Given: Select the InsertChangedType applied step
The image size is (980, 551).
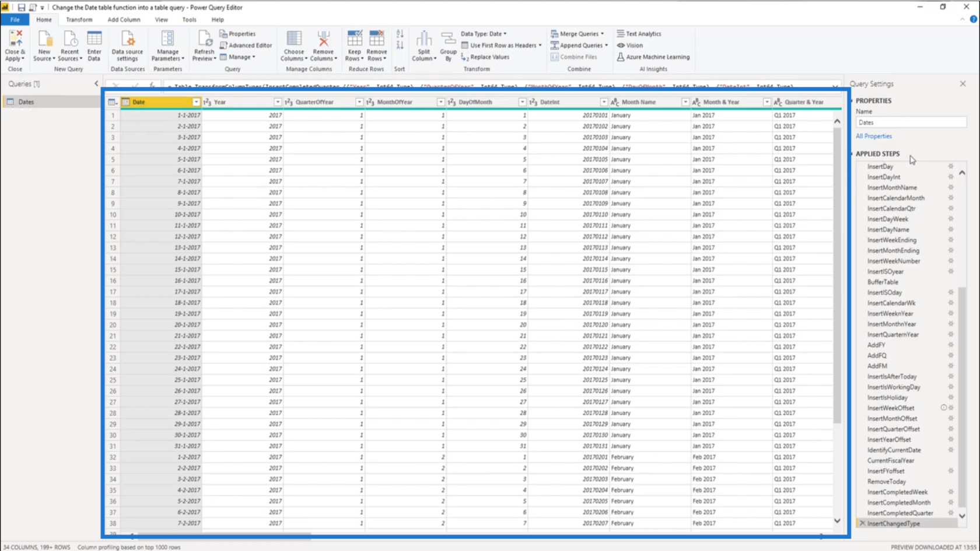Looking at the screenshot, I should point(894,523).
